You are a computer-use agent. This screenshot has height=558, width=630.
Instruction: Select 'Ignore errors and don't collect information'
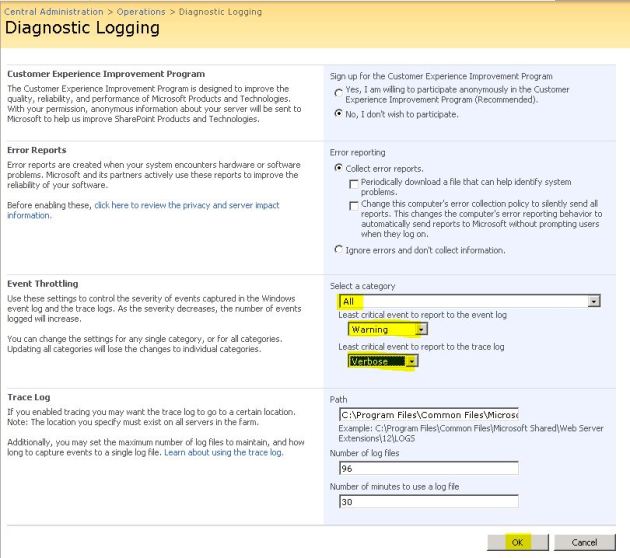tap(338, 249)
